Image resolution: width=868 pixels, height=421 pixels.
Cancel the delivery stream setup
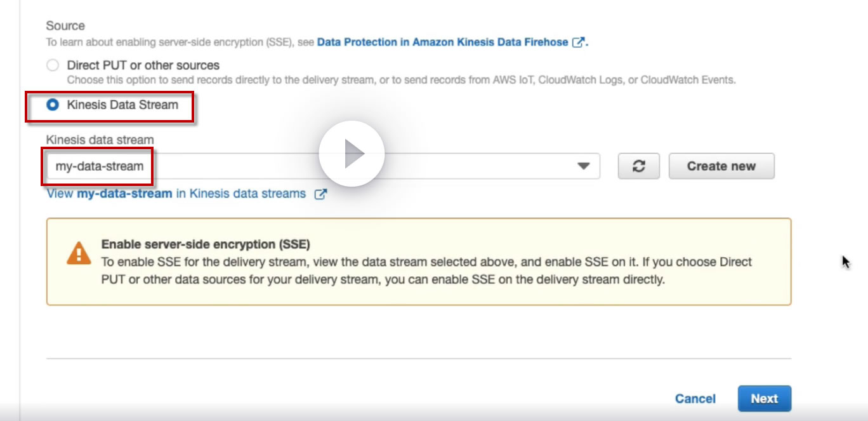point(695,399)
